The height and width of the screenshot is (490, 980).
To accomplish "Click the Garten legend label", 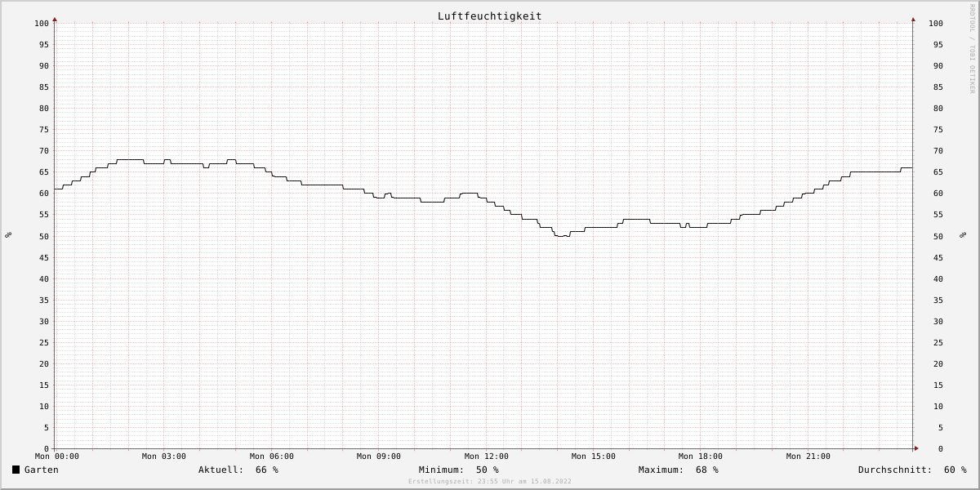I will click(42, 470).
